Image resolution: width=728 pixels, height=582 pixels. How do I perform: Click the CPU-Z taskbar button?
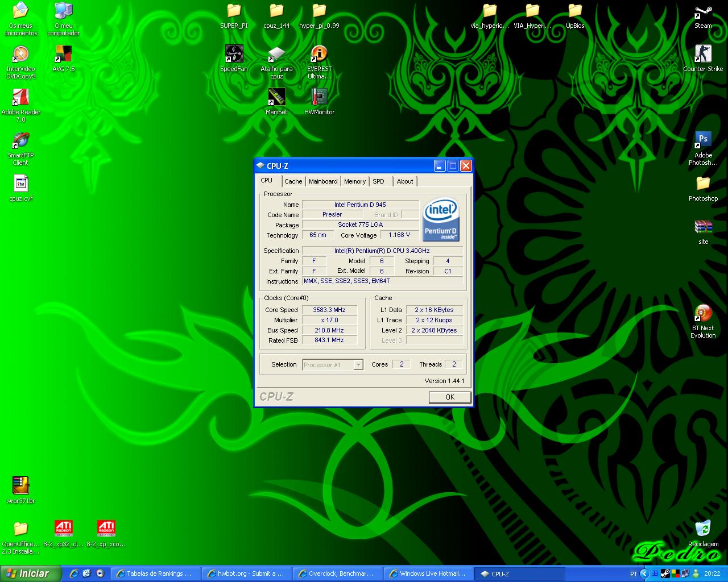point(520,573)
